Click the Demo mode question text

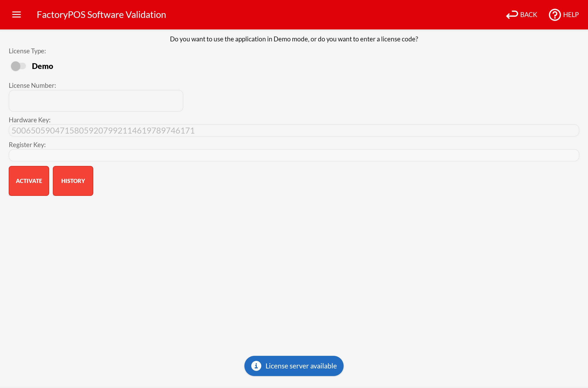(x=294, y=39)
